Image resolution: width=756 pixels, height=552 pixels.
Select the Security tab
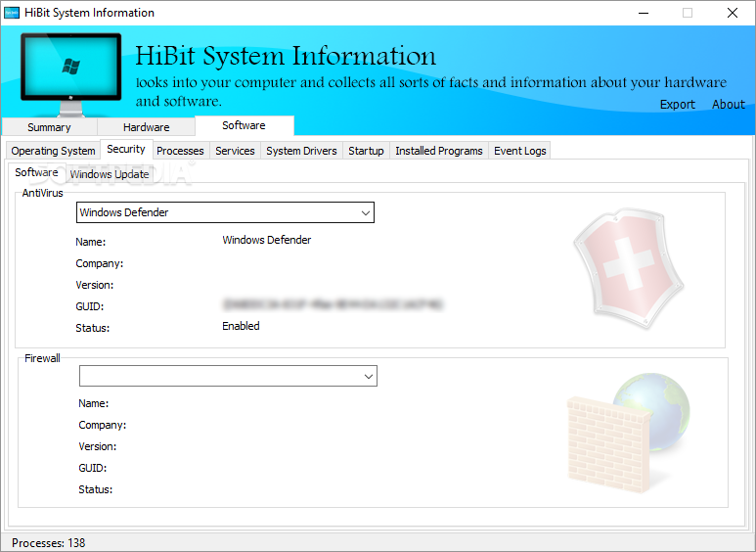(x=126, y=149)
